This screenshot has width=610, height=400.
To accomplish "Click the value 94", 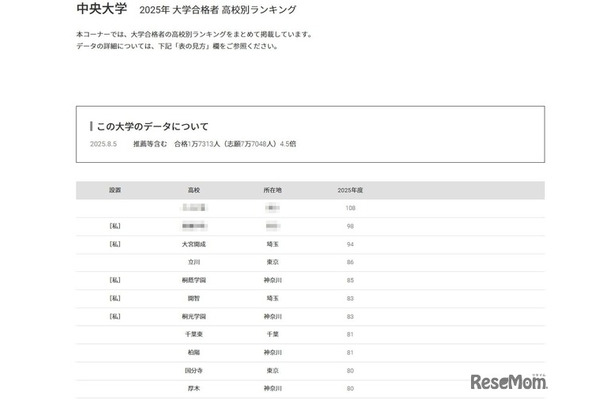I will [350, 244].
